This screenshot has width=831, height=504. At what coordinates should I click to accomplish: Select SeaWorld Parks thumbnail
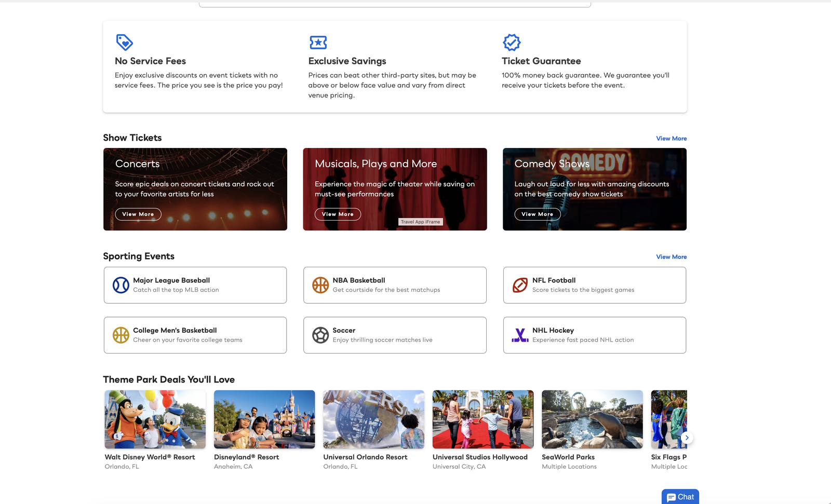(592, 419)
